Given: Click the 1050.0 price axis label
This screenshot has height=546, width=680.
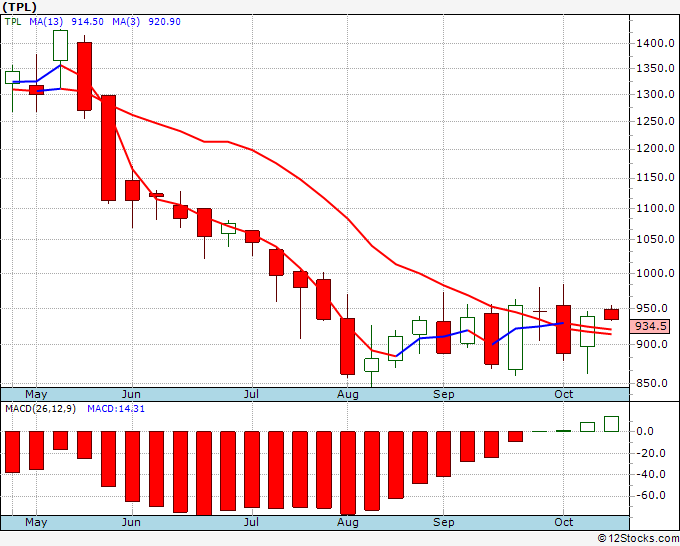Looking at the screenshot, I should (x=655, y=239).
